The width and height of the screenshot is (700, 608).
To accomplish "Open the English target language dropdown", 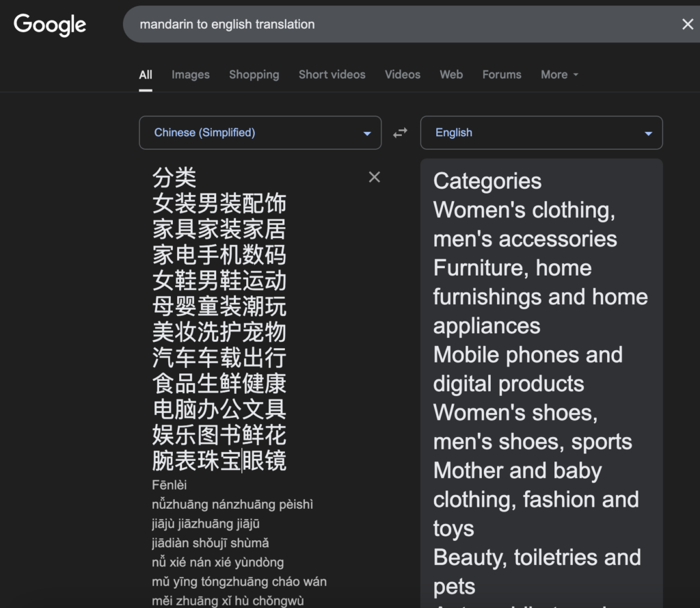I will 541,133.
